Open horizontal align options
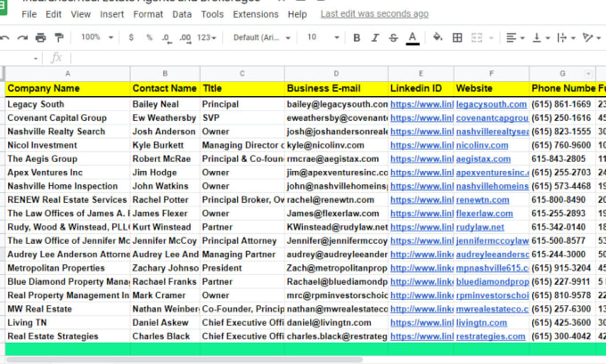The image size is (606, 364). pos(515,37)
